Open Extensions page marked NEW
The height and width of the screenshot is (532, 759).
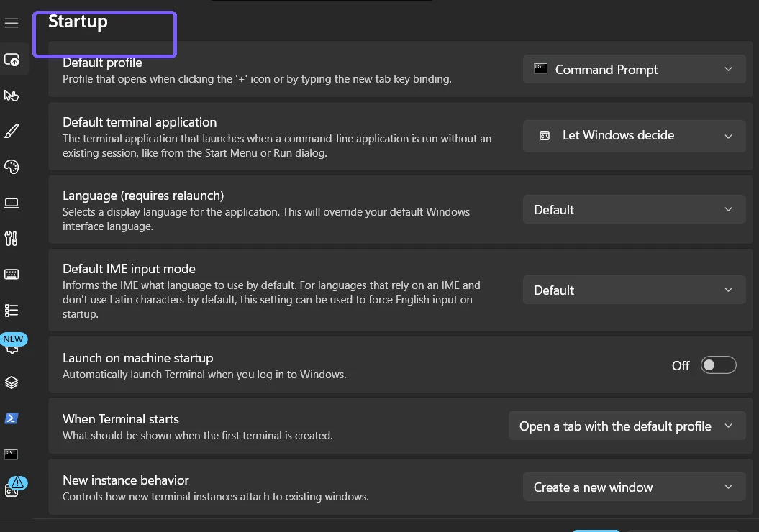(x=13, y=344)
